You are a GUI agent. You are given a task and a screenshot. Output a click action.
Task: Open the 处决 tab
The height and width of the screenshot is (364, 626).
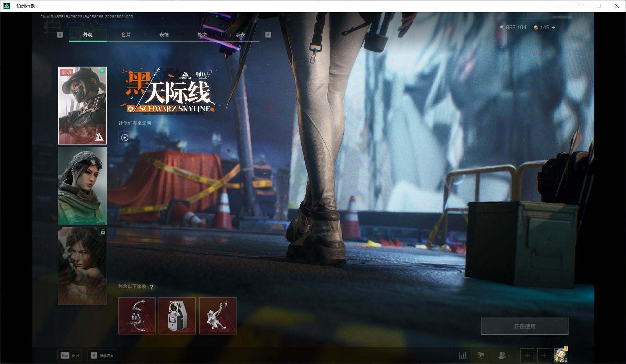point(202,35)
